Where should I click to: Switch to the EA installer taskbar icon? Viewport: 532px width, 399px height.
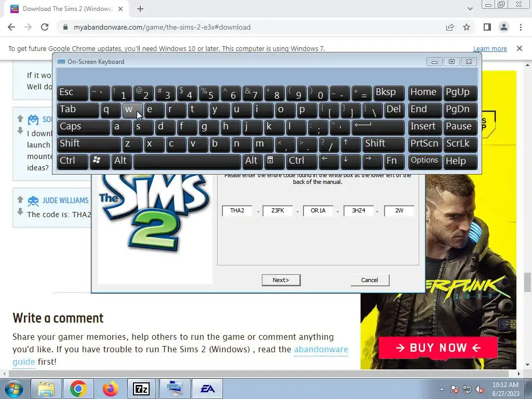(x=207, y=389)
